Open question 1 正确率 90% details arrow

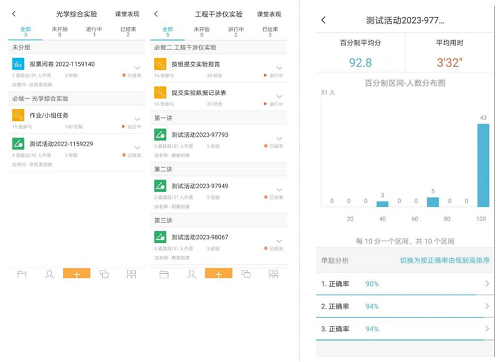[x=487, y=284]
